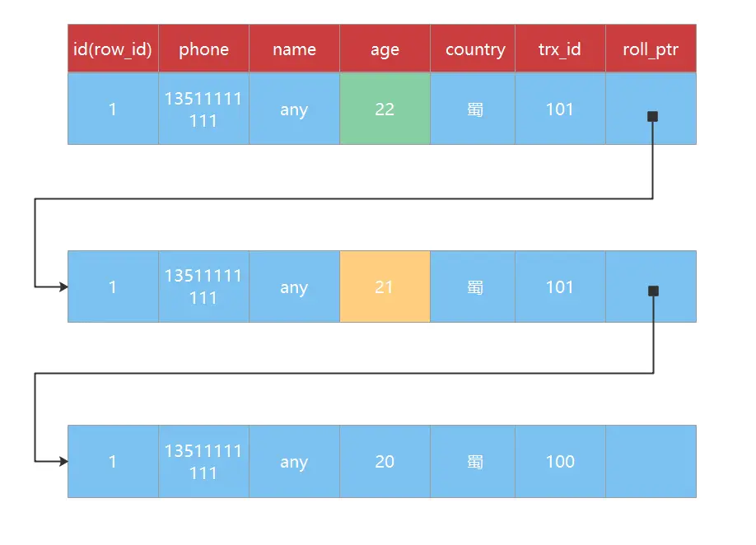Select the green age cell showing 22
Screen dimensions: 756x545
[385, 109]
